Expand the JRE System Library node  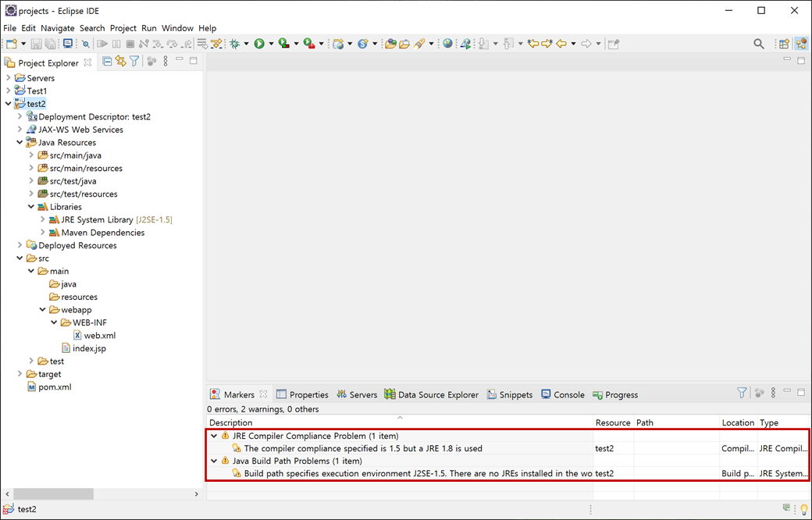point(42,219)
